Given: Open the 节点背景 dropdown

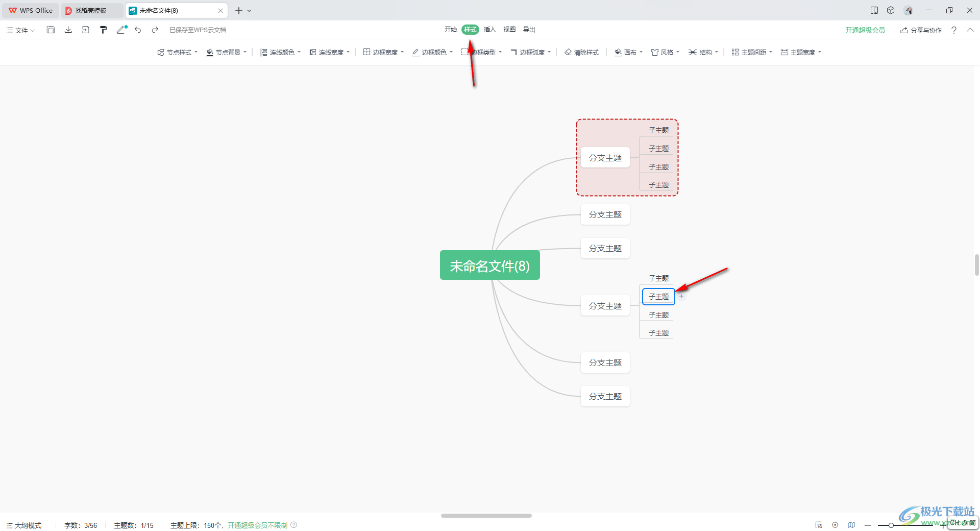Looking at the screenshot, I should (x=226, y=52).
